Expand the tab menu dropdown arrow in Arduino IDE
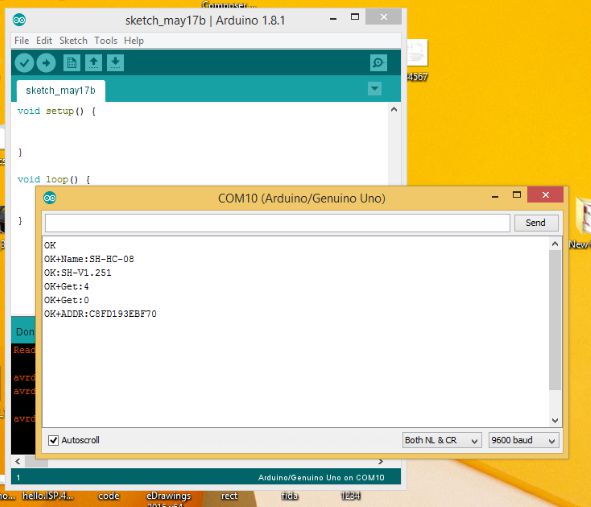591x507 pixels. pyautogui.click(x=375, y=89)
